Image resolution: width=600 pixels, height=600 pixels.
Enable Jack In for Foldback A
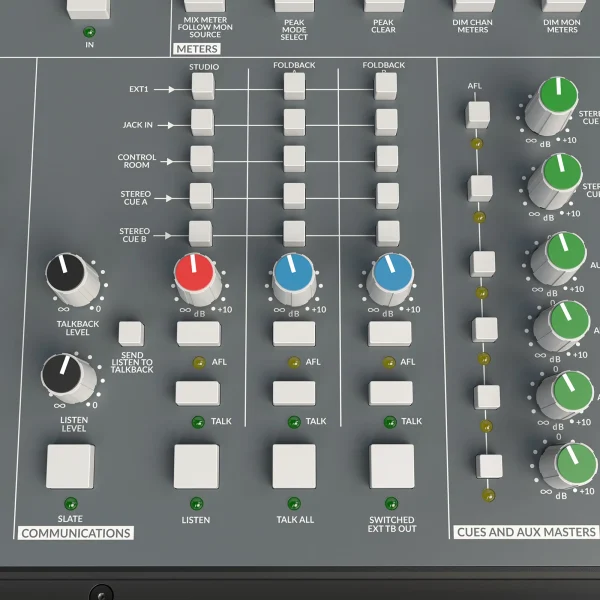294,122
